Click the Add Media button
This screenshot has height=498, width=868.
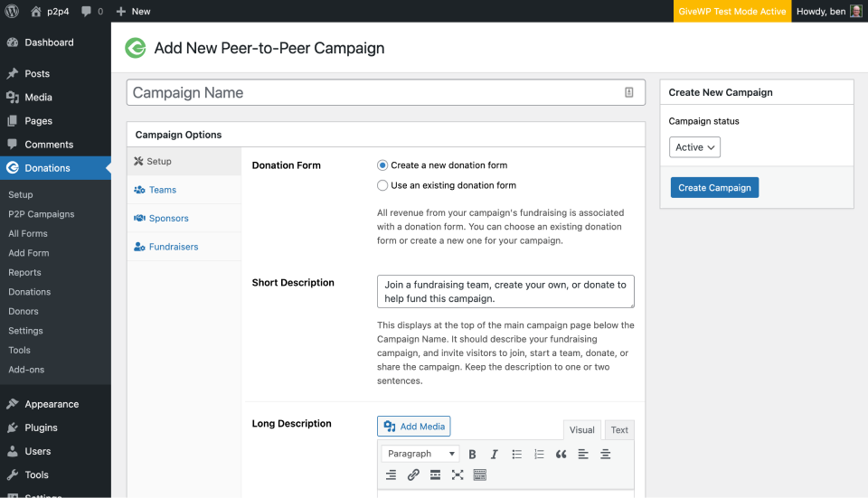pyautogui.click(x=414, y=427)
